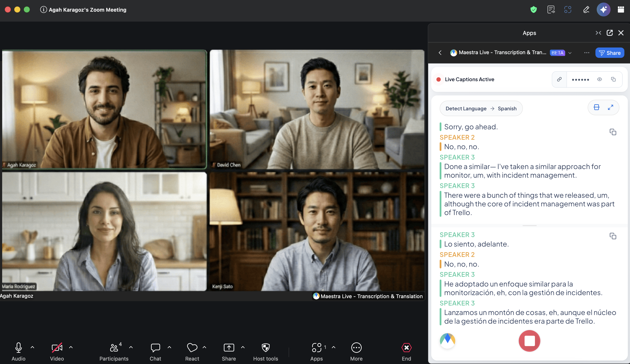Open Detect Language to Spanish selector
The width and height of the screenshot is (630, 364).
pyautogui.click(x=481, y=108)
